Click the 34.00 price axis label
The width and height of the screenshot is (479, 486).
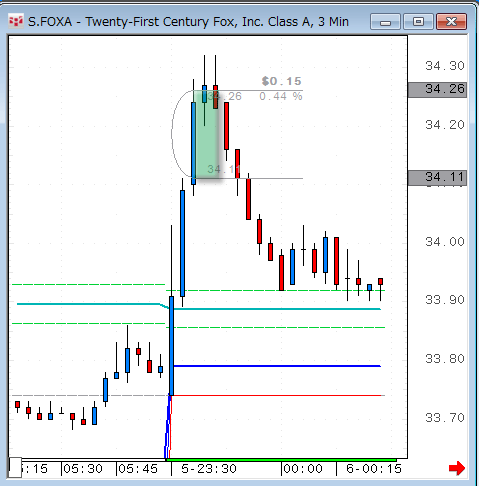click(445, 241)
